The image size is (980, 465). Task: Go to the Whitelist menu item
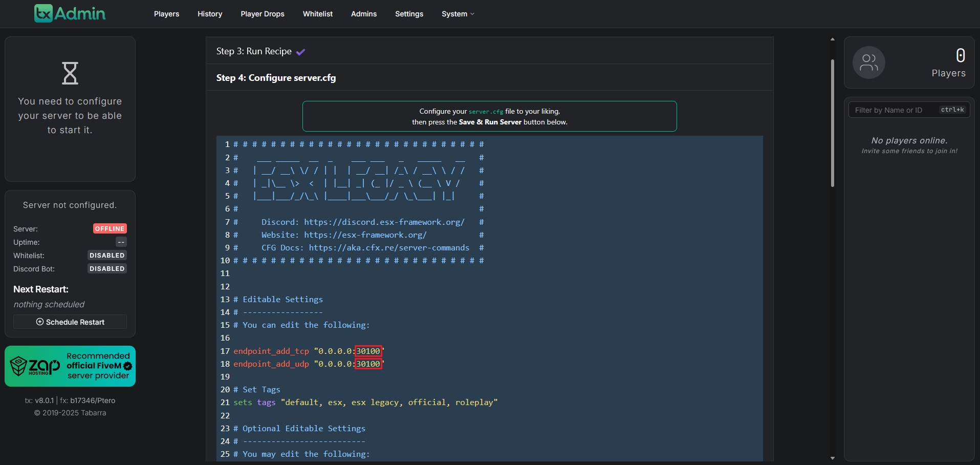tap(317, 14)
